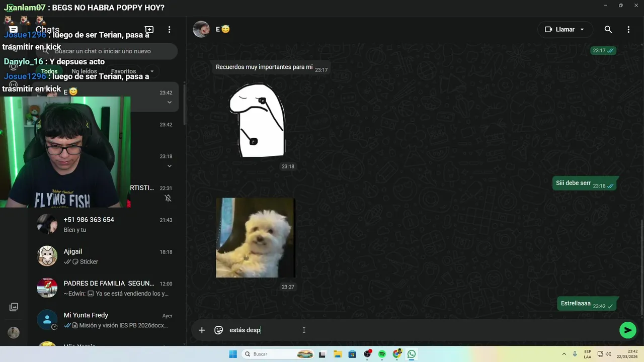Open File Explorer from the taskbar
The width and height of the screenshot is (644, 362).
tap(337, 354)
